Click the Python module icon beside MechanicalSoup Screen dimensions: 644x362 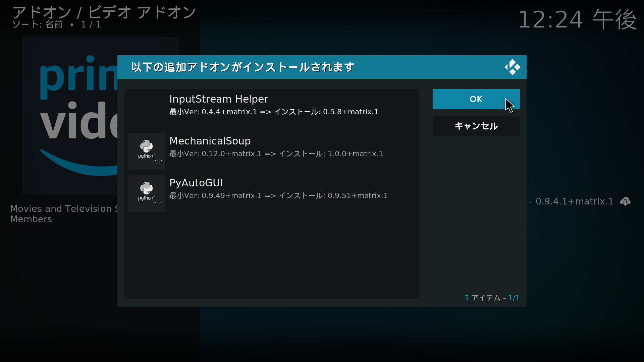click(147, 151)
